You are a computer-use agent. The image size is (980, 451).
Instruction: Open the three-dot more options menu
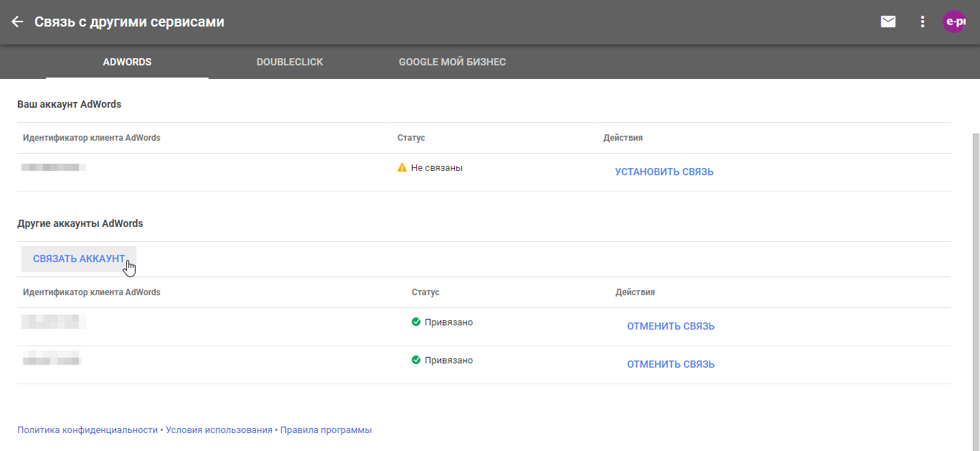click(923, 22)
